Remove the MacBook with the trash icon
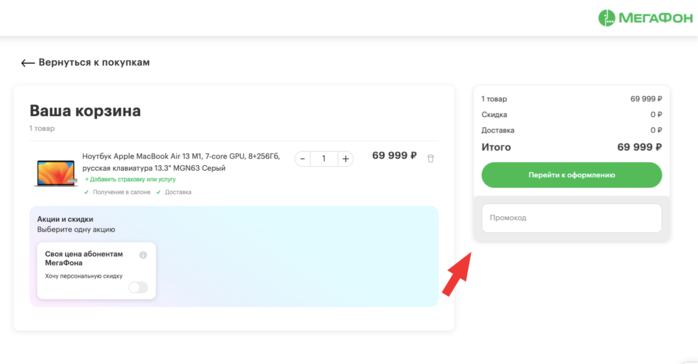The width and height of the screenshot is (698, 364). tap(430, 158)
